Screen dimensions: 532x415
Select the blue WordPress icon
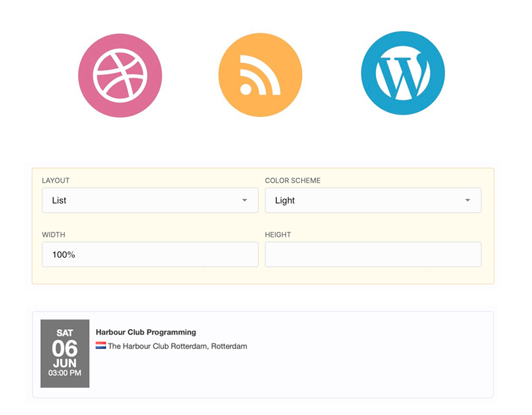(403, 73)
